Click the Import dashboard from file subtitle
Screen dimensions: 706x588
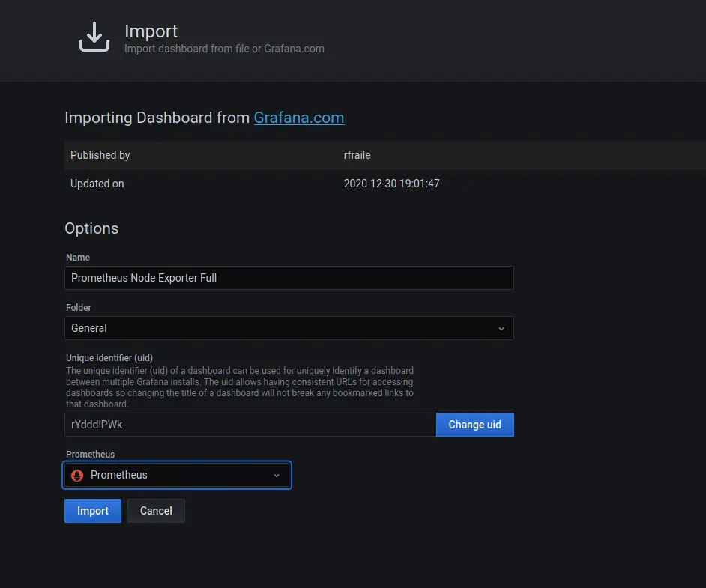click(x=224, y=49)
